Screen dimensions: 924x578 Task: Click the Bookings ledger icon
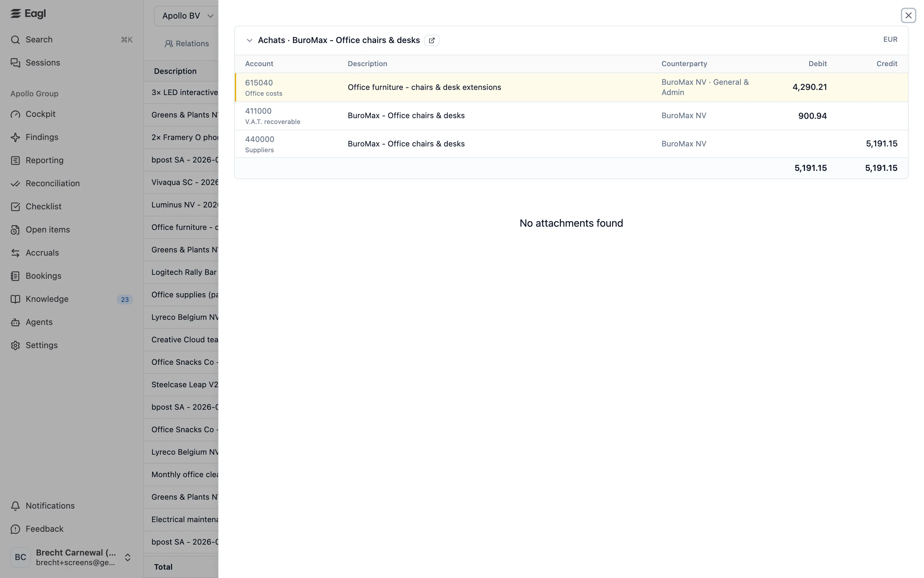click(x=15, y=276)
